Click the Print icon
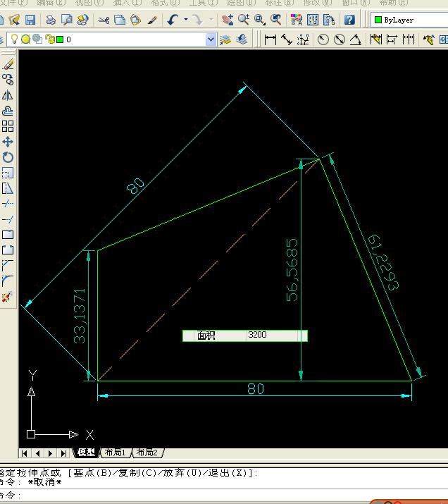Screen dimensions: 448x504 (51, 20)
